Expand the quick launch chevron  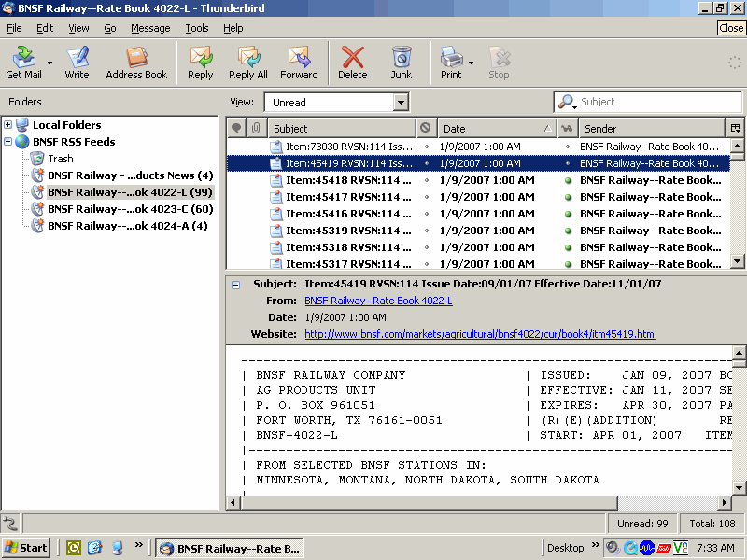coord(138,545)
